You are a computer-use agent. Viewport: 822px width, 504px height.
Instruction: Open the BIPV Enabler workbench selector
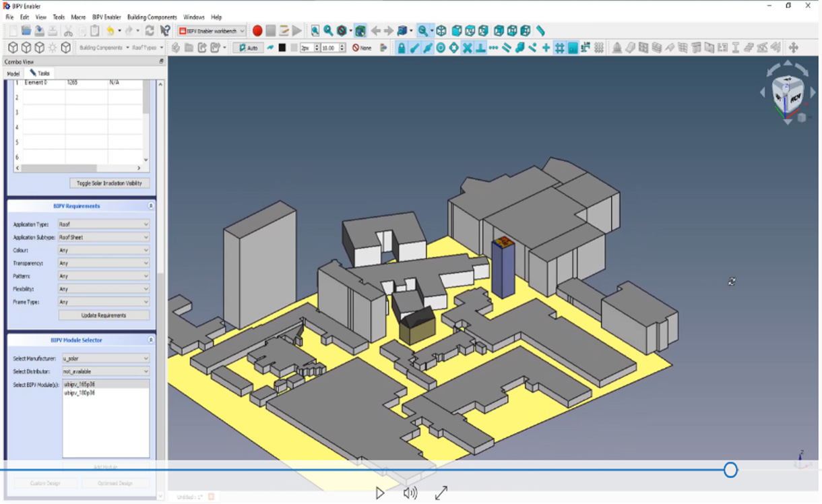pos(212,31)
